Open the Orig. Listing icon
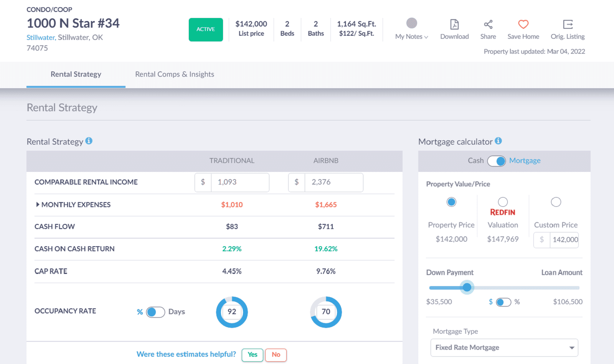This screenshot has width=614, height=364. 568,25
